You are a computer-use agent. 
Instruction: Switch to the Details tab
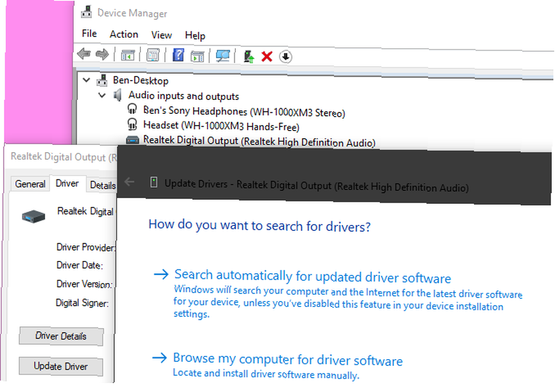[102, 185]
